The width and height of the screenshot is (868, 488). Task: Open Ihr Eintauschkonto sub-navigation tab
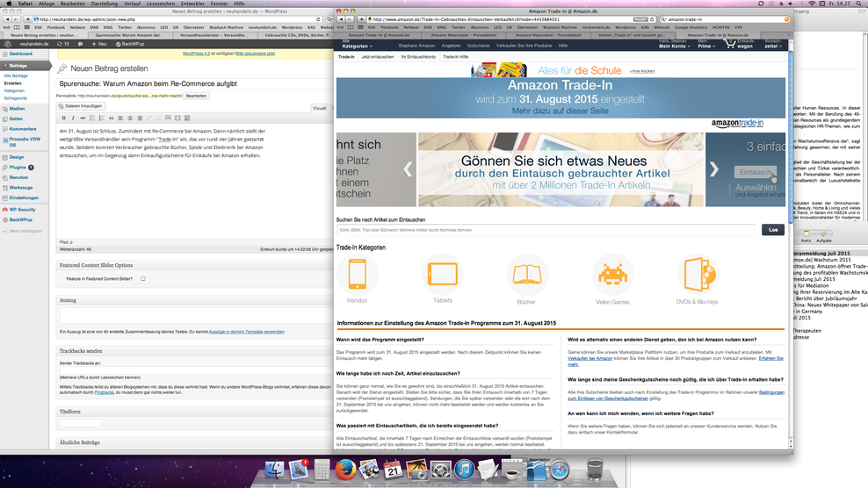(418, 57)
